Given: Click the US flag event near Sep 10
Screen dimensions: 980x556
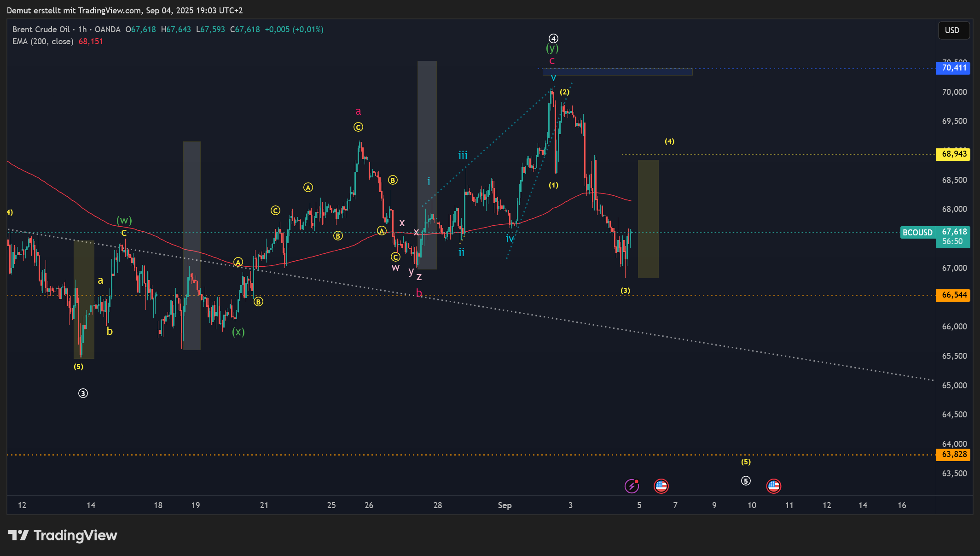Looking at the screenshot, I should coord(773,486).
